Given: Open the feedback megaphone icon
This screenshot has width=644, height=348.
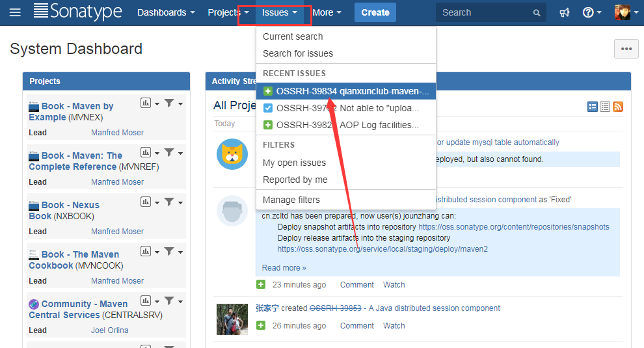Looking at the screenshot, I should click(x=565, y=13).
